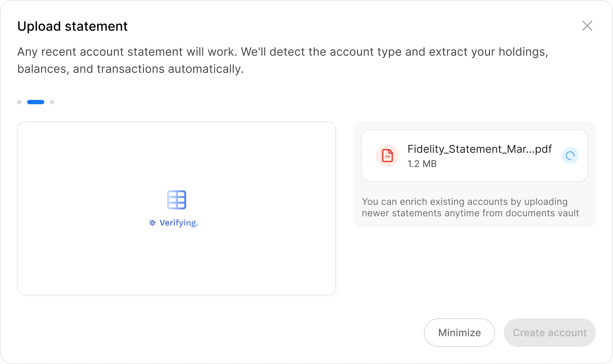Click the table verification icon
Image resolution: width=613 pixels, height=364 pixels.
tap(177, 200)
